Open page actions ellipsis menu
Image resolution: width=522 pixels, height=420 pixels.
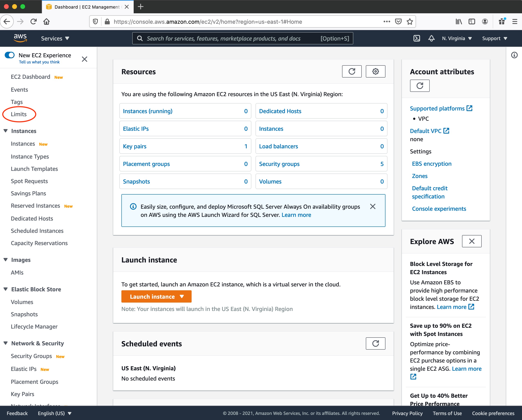pos(387,22)
